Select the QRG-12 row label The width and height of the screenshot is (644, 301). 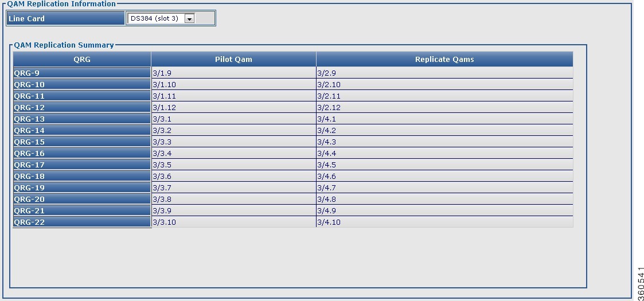click(82, 108)
